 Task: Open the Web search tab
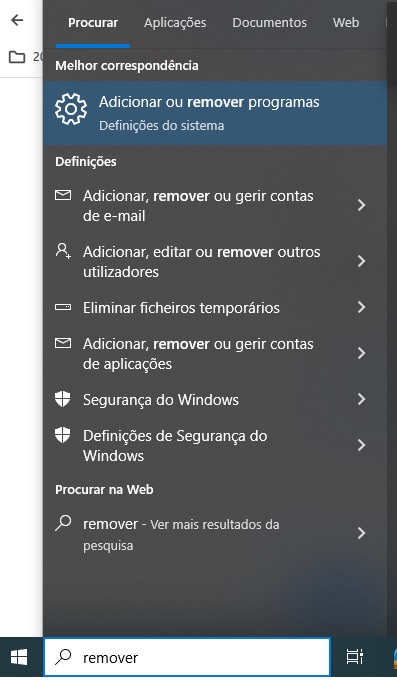pos(346,23)
